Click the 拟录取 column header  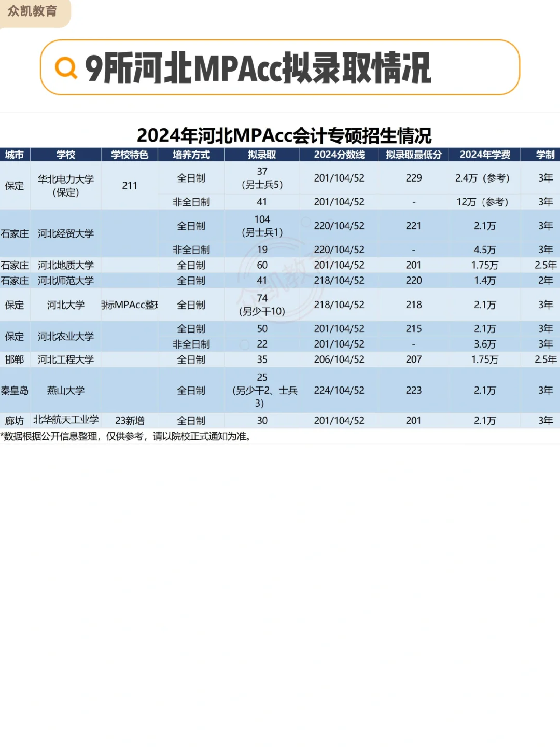click(x=262, y=155)
